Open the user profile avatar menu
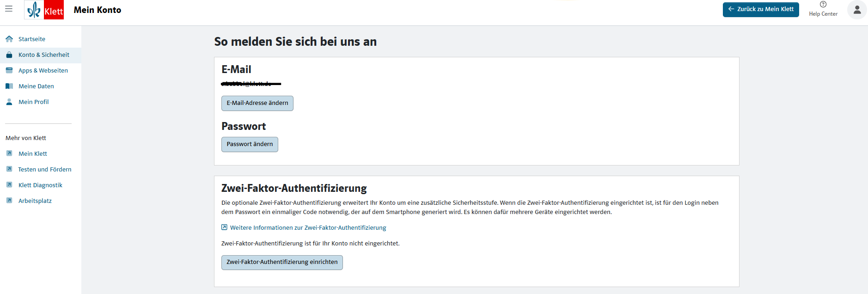The height and width of the screenshot is (294, 868). coord(857,10)
